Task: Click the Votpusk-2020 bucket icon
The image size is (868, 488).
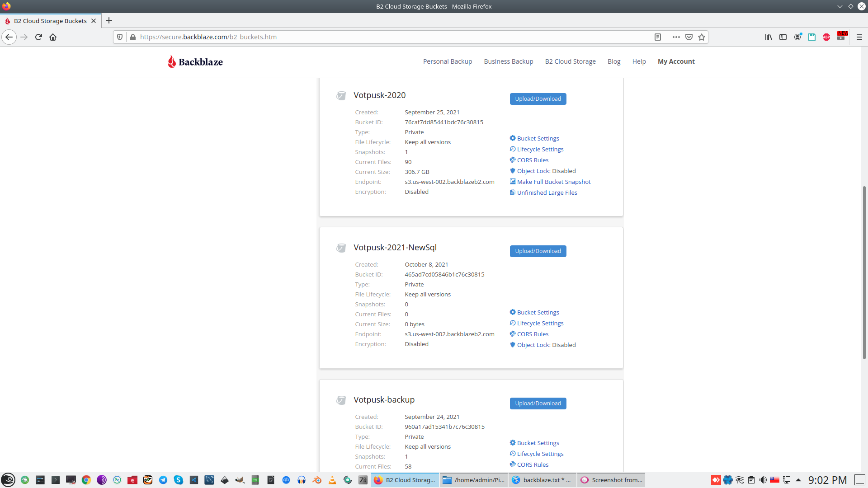Action: click(341, 95)
